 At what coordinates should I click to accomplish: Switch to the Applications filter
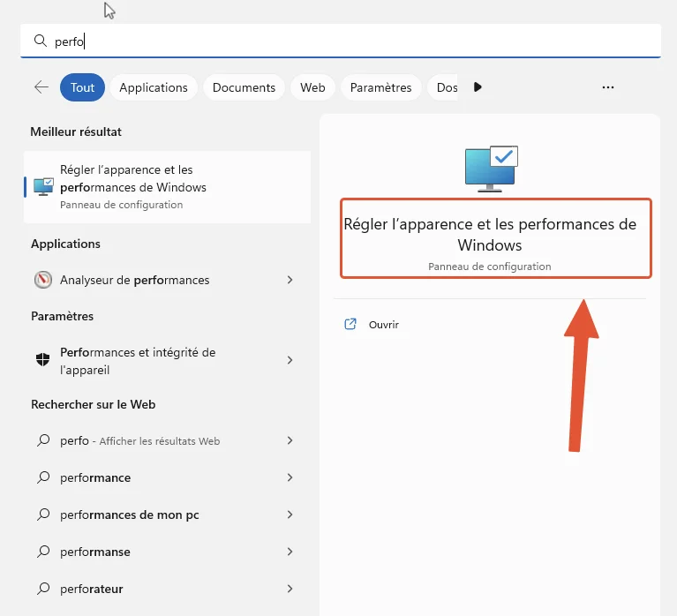(154, 87)
